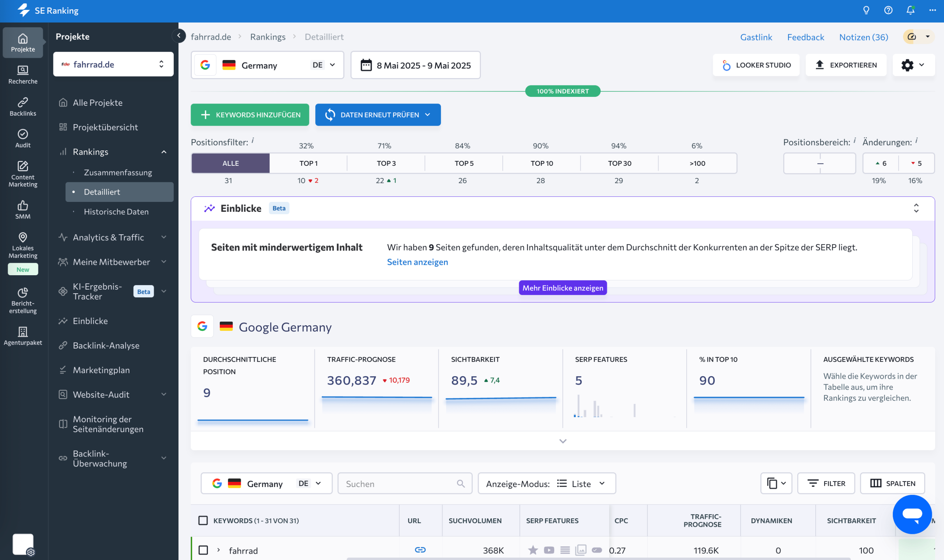Screen dimensions: 944x560
Task: Select the TOP 10 position filter
Action: tap(542, 163)
